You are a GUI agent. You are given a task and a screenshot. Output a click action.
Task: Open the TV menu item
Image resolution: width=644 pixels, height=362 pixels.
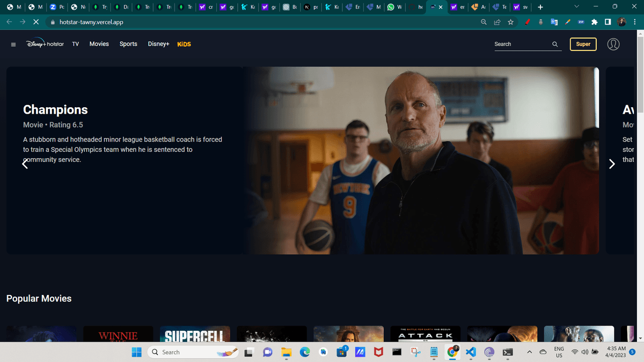pos(76,44)
